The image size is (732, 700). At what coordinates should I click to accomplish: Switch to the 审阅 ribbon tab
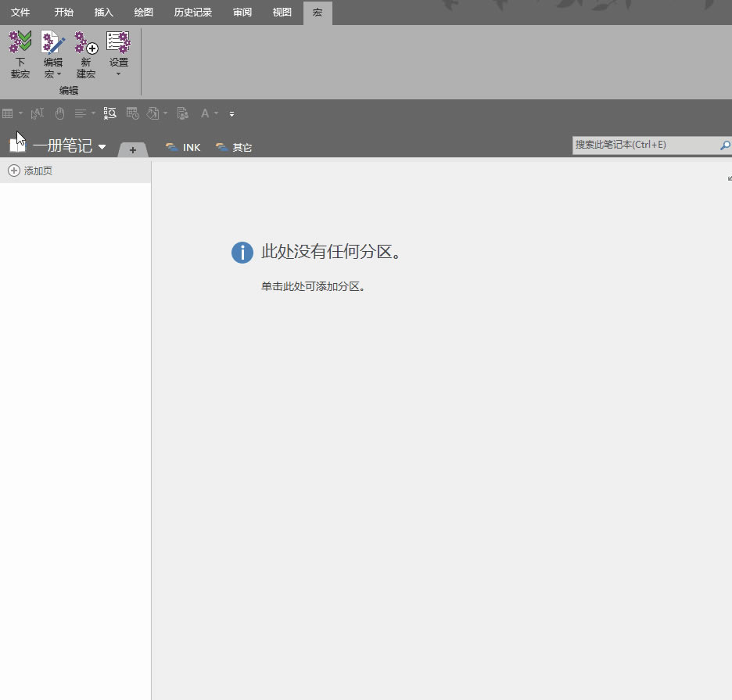(242, 13)
